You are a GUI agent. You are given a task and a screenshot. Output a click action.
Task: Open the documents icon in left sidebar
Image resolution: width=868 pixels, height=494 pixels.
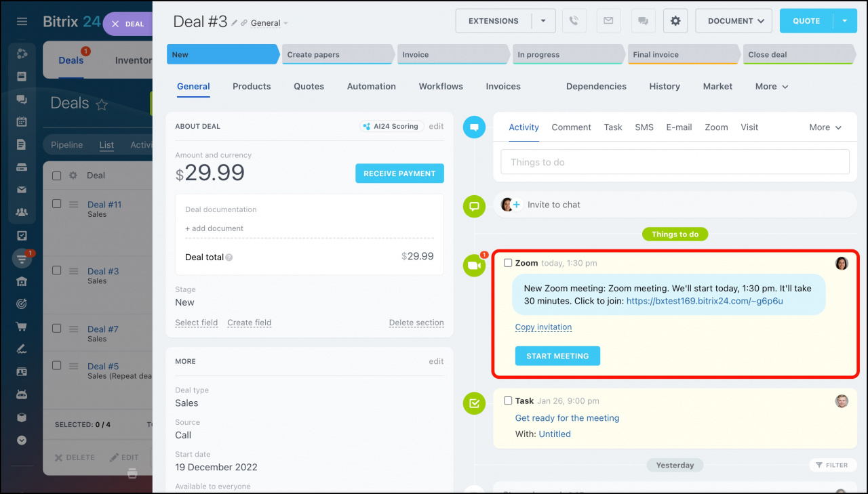22,144
